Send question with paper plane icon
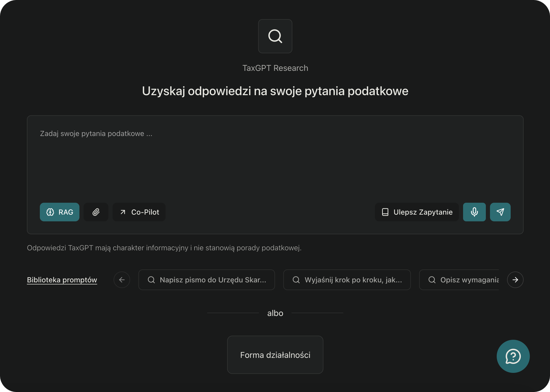 coord(500,212)
